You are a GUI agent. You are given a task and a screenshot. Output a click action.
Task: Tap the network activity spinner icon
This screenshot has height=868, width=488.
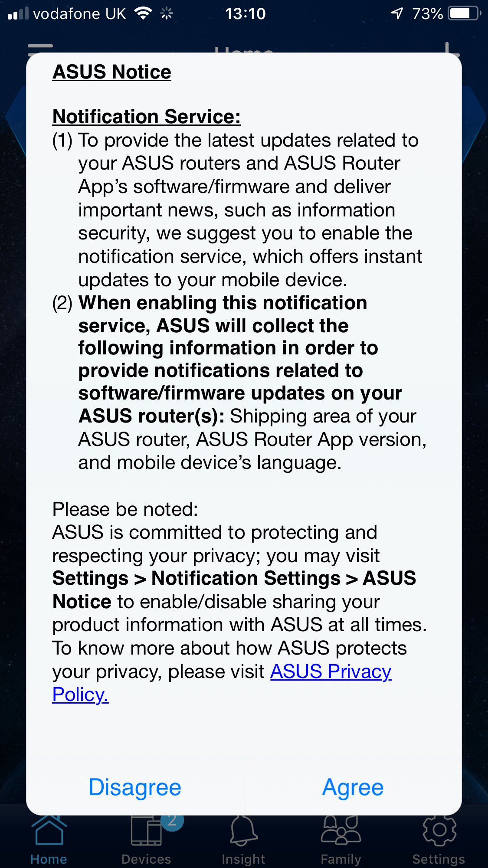click(167, 14)
